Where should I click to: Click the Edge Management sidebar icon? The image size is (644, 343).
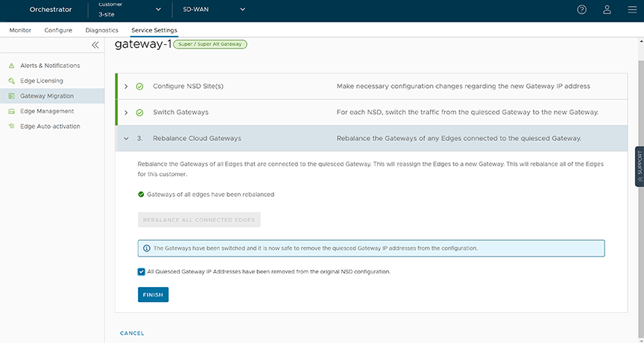point(12,111)
